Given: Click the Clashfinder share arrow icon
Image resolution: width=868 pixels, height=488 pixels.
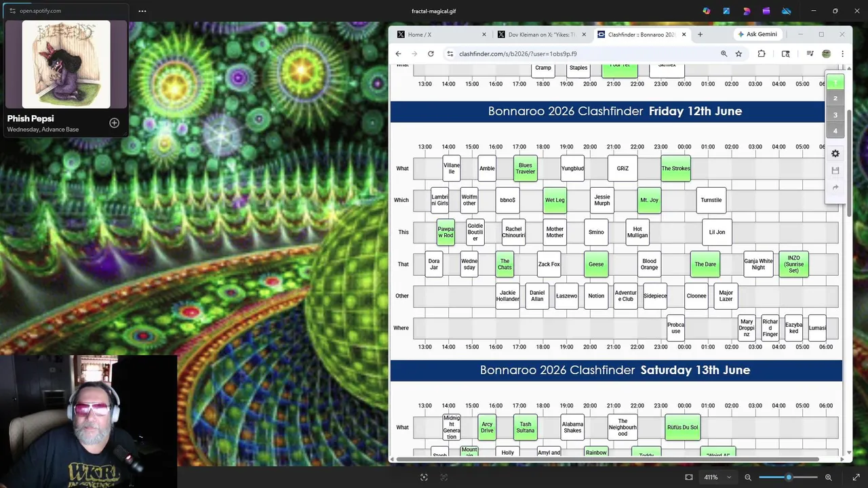Looking at the screenshot, I should (x=835, y=187).
